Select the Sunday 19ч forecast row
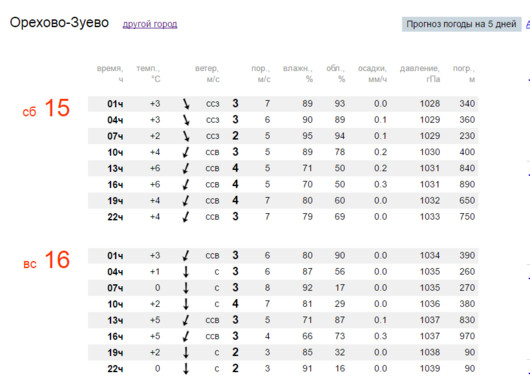 pos(283,353)
